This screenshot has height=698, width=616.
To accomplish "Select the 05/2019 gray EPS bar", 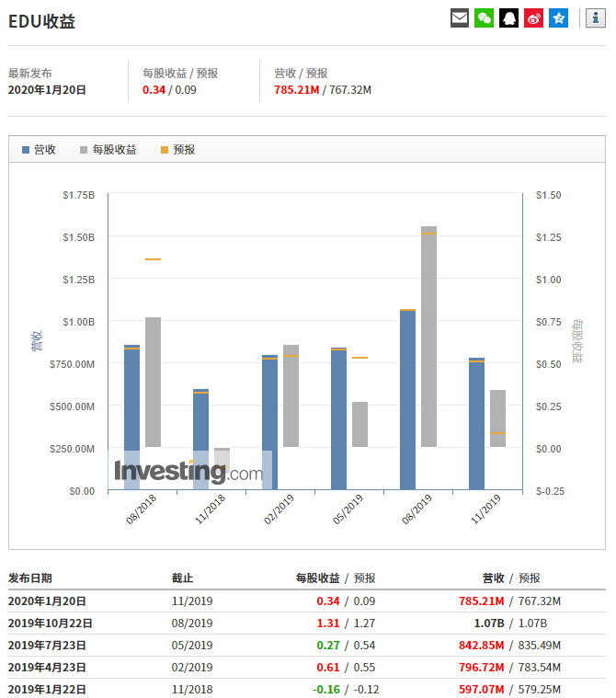I will tap(360, 424).
